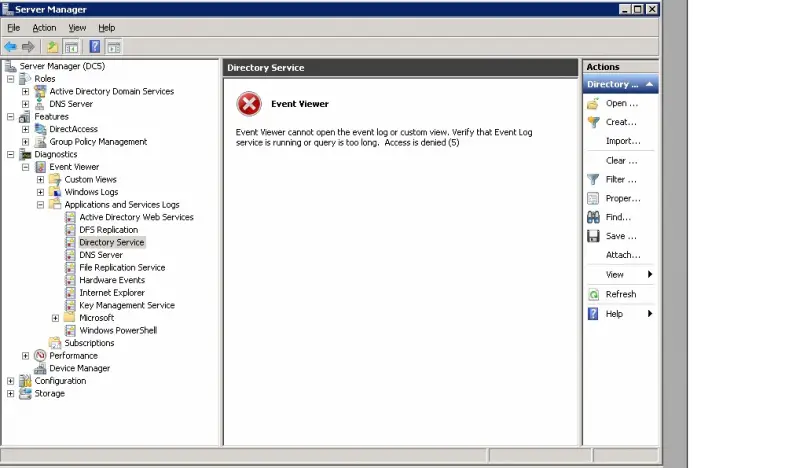Open the View menu in menu bar
The height and width of the screenshot is (468, 800).
pos(78,28)
